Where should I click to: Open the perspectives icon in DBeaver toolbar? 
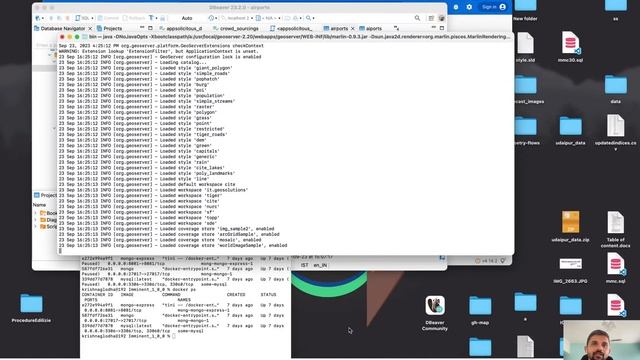click(x=431, y=18)
